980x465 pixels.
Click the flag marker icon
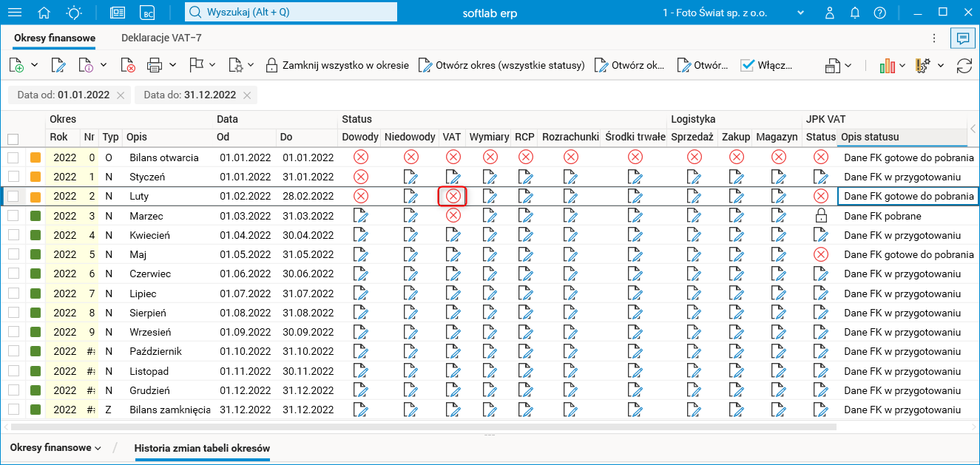pos(196,65)
